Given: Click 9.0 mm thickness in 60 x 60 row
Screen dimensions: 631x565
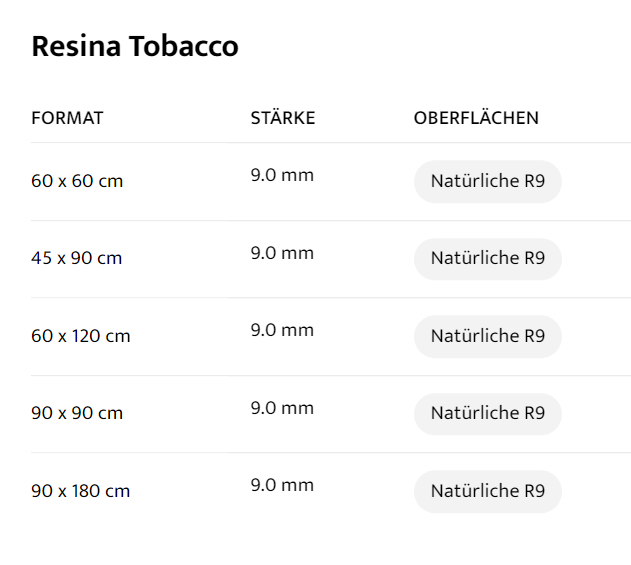Looking at the screenshot, I should pyautogui.click(x=282, y=175).
